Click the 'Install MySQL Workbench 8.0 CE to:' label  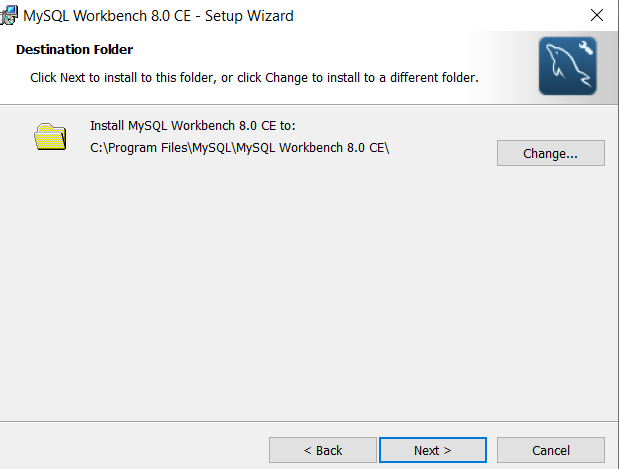tap(193, 126)
